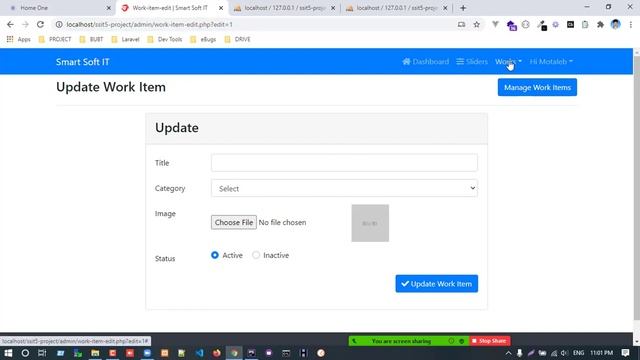Open the Chrome profile avatar
The height and width of the screenshot is (360, 640).
click(616, 24)
